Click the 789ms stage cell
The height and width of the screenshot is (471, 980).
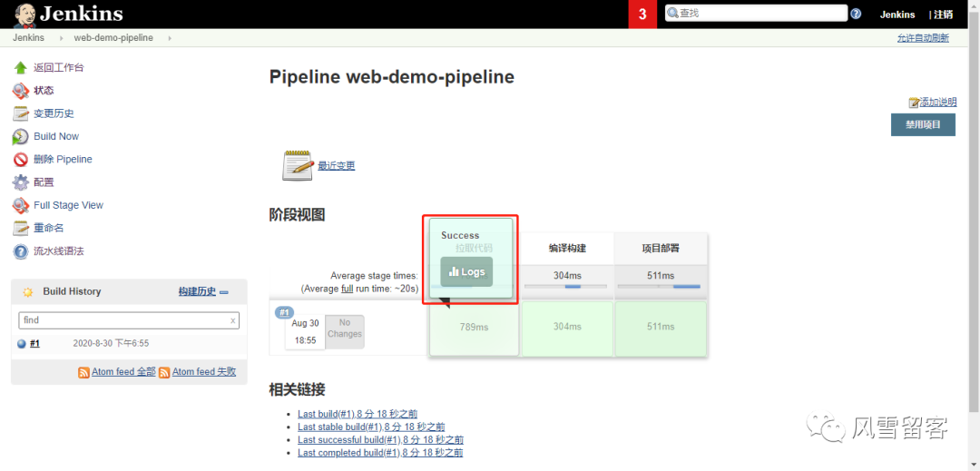point(474,329)
